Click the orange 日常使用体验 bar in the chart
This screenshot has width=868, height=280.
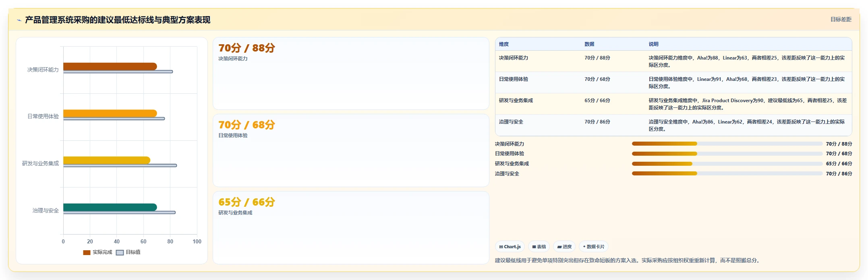(110, 113)
